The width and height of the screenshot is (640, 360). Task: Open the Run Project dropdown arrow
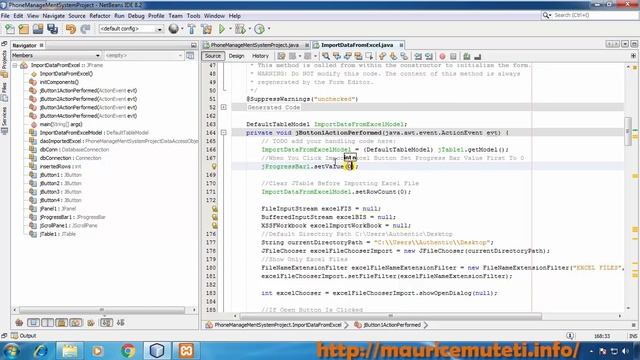tap(230, 29)
